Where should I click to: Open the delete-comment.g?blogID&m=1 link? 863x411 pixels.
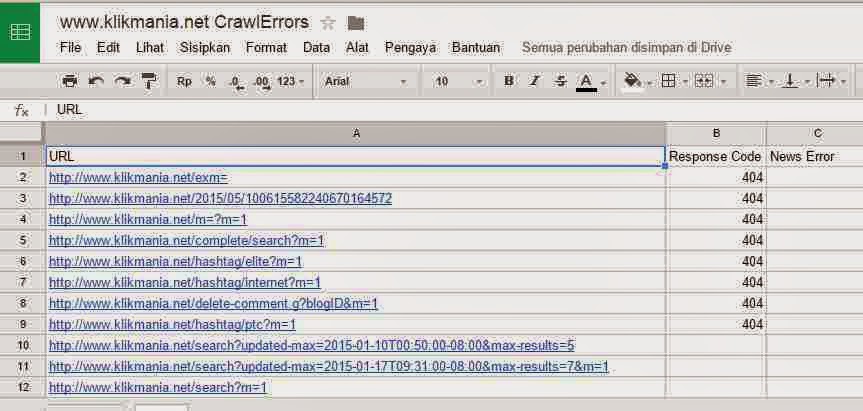[x=214, y=303]
